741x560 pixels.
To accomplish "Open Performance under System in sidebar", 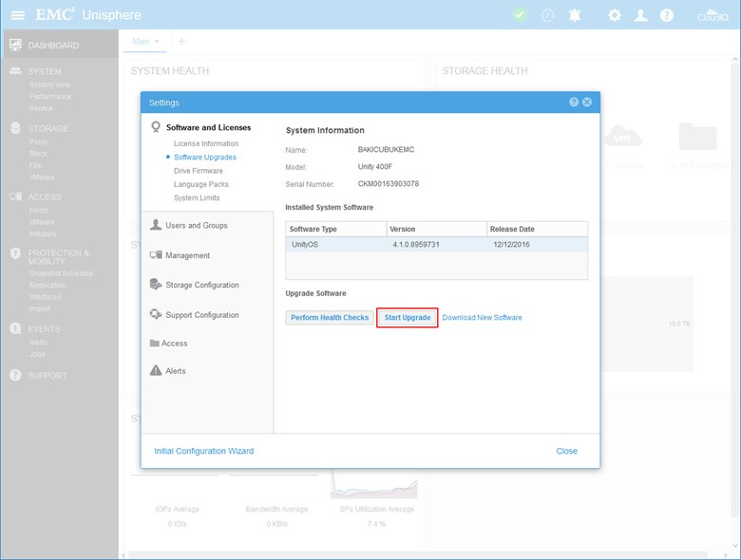I will click(49, 96).
